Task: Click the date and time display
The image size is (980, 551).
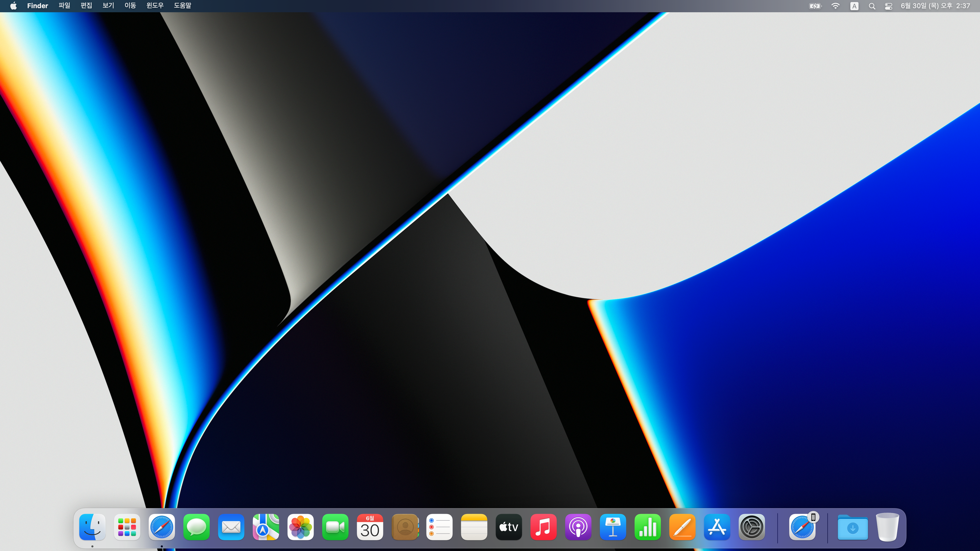Action: pos(935,6)
